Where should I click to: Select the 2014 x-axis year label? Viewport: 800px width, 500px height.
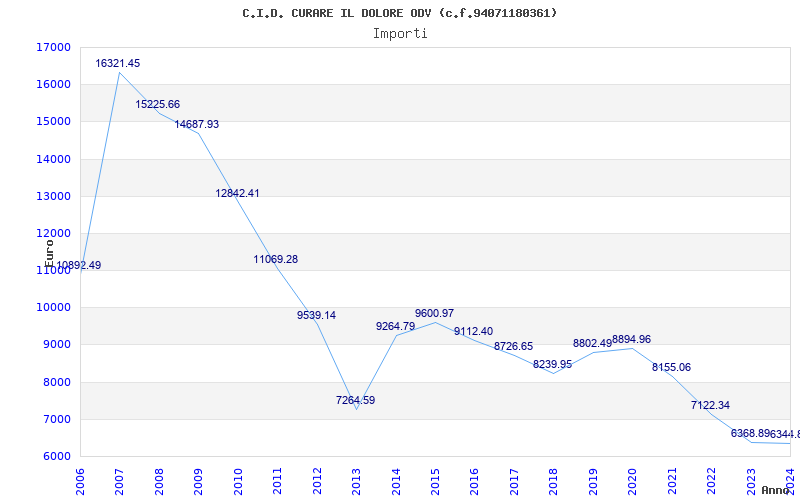click(396, 481)
